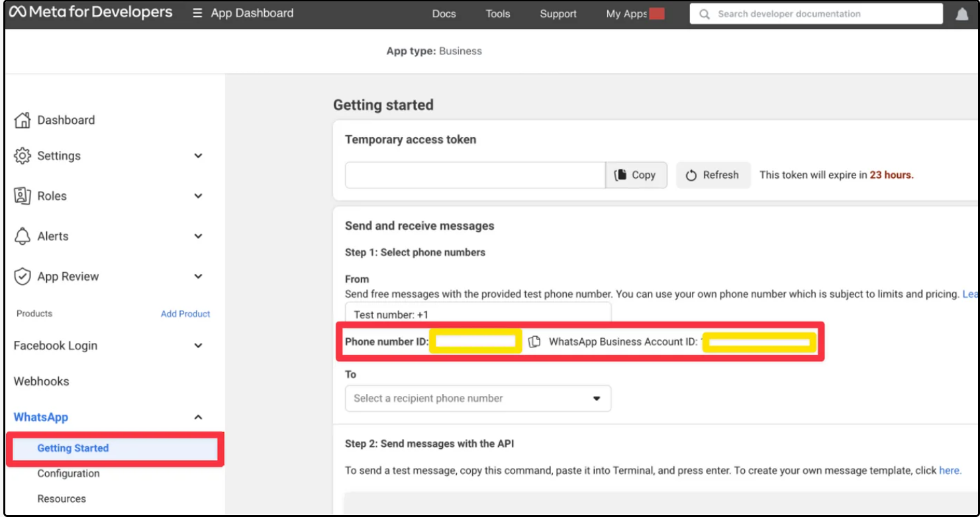Image resolution: width=980 pixels, height=517 pixels.
Task: Open the hamburger menu beside App Dashboard
Action: (197, 13)
